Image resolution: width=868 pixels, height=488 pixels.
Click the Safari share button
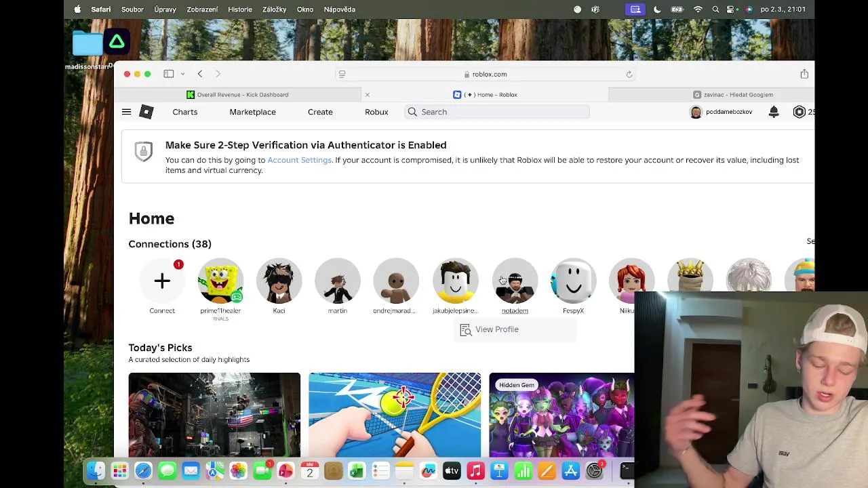(x=804, y=74)
